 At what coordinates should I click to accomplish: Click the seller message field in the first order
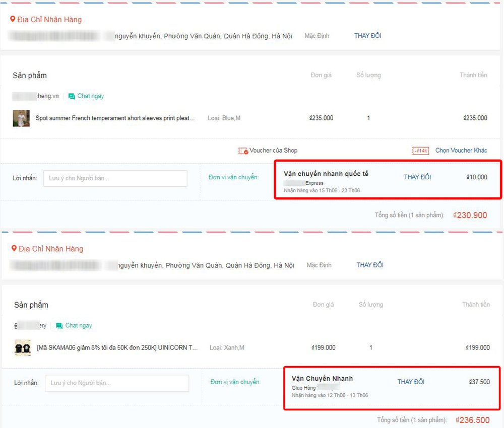coord(115,178)
